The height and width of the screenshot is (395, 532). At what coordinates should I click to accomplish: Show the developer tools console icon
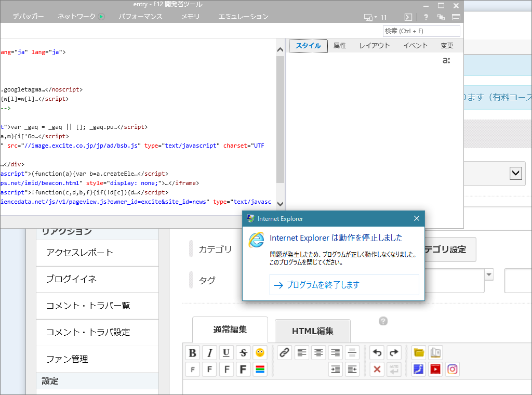tap(408, 17)
